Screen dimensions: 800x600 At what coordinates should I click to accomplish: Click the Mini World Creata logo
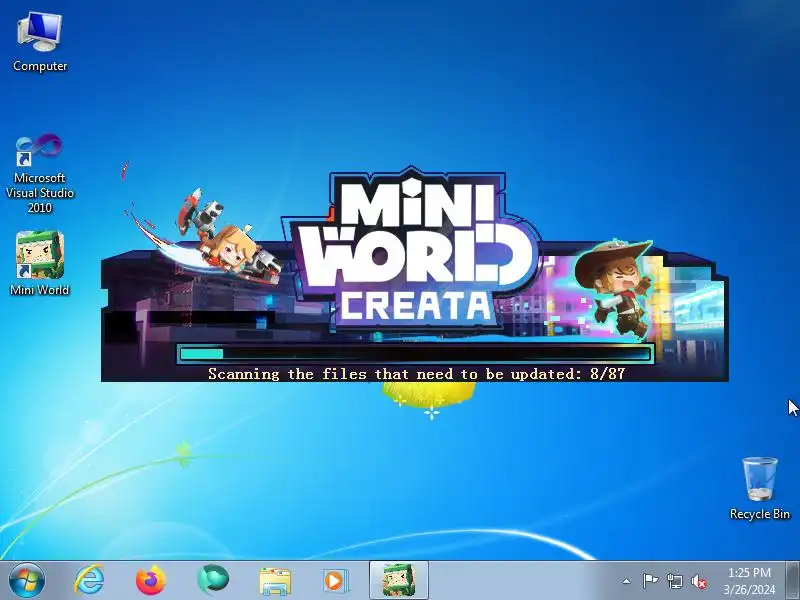tap(413, 250)
